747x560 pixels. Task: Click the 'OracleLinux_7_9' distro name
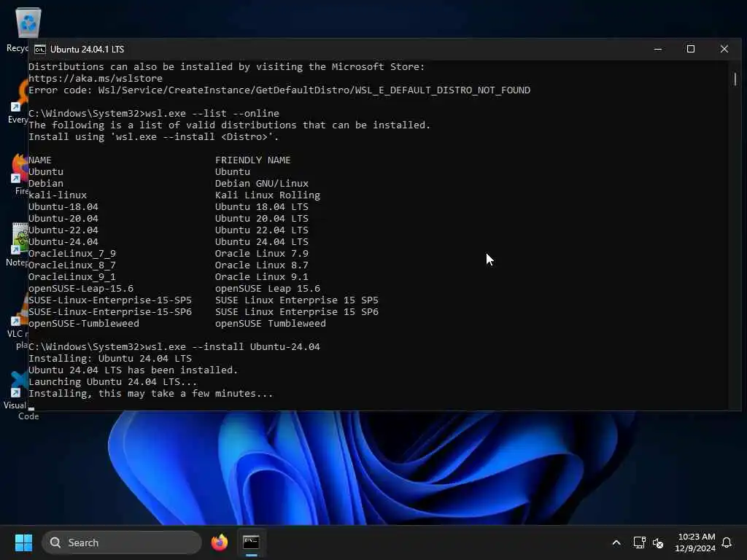pos(72,253)
